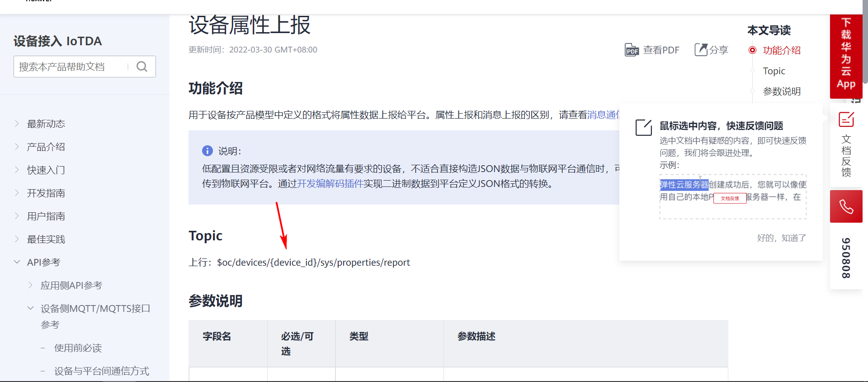The width and height of the screenshot is (868, 382).
Task: Click the 功能介绍 section heading
Action: (x=216, y=88)
